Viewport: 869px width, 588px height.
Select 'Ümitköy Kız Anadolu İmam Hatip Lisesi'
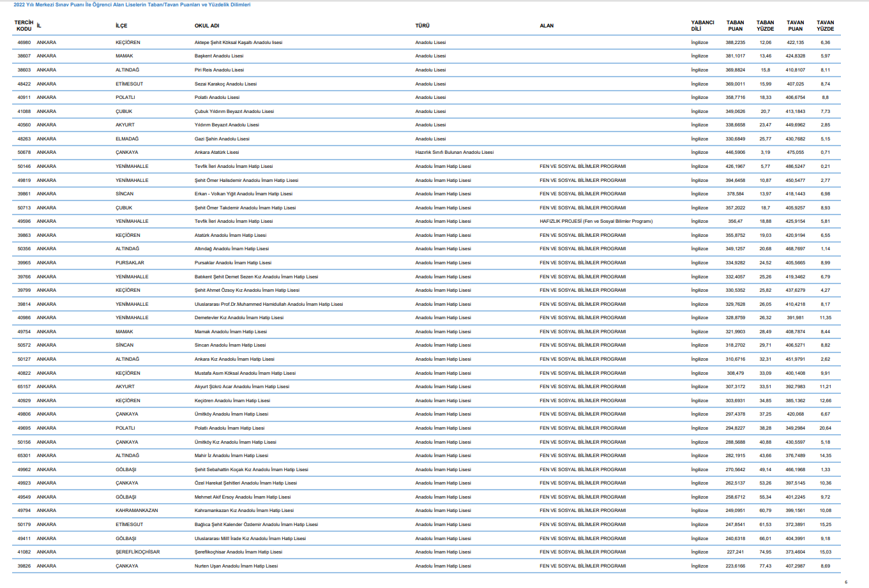pos(236,442)
